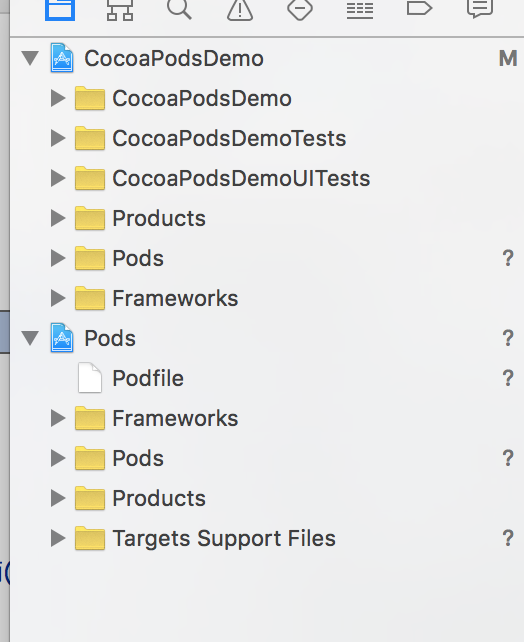This screenshot has width=524, height=642.
Task: Open the Debug navigator lines icon
Action: (x=360, y=10)
